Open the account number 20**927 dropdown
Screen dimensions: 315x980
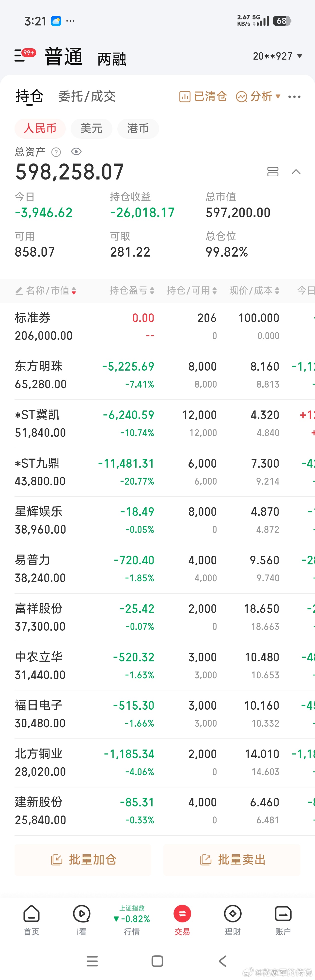pos(278,56)
